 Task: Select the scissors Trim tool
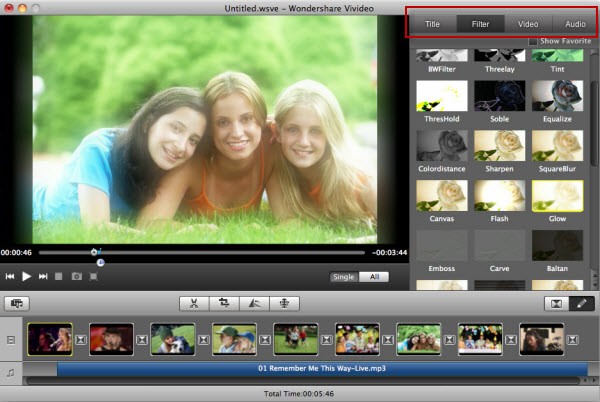194,304
